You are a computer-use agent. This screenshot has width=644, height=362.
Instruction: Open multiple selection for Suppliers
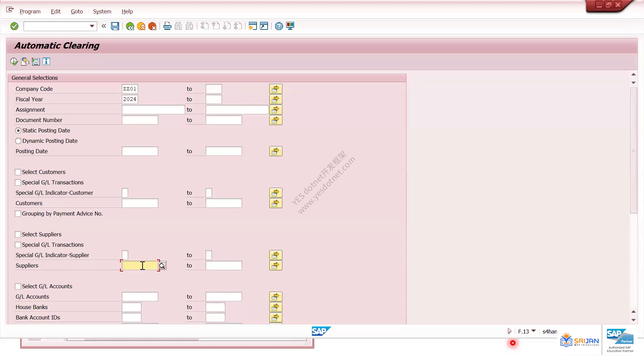pyautogui.click(x=276, y=265)
